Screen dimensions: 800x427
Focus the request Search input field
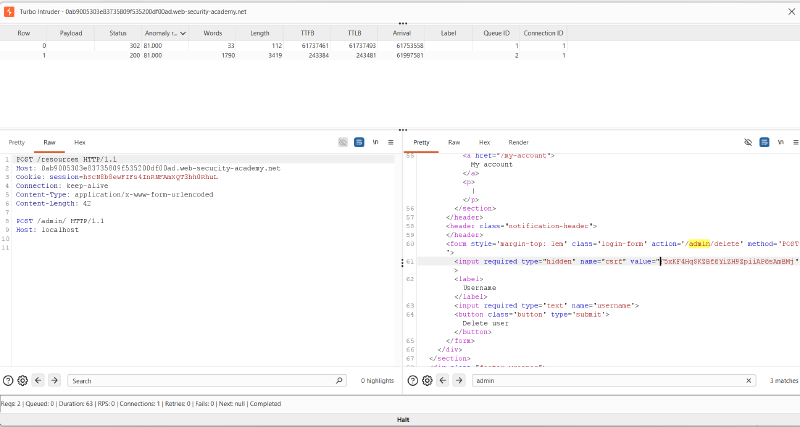coord(207,381)
